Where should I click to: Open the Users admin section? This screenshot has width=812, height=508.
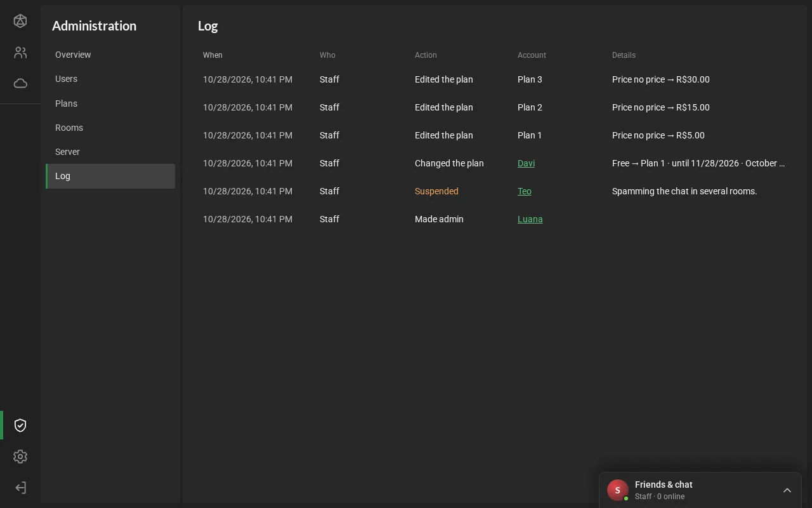pyautogui.click(x=110, y=79)
